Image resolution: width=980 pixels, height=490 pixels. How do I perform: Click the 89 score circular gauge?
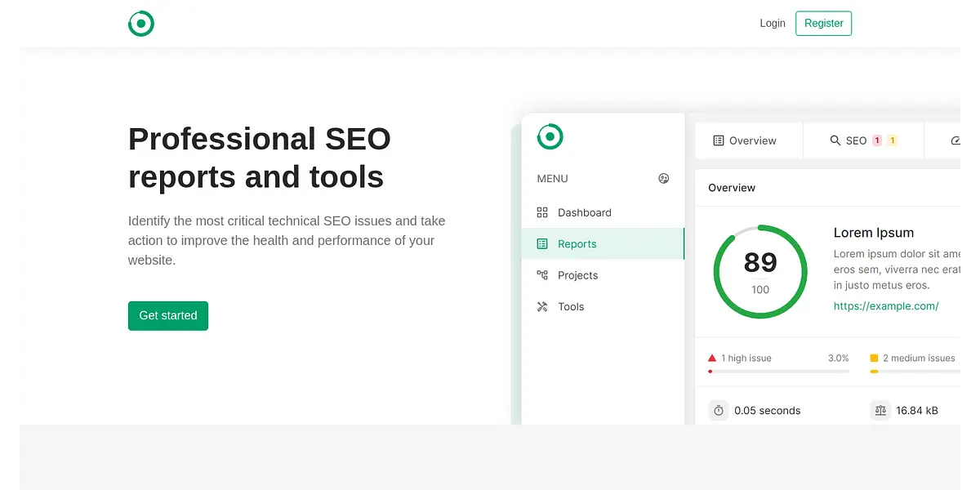[x=760, y=272]
